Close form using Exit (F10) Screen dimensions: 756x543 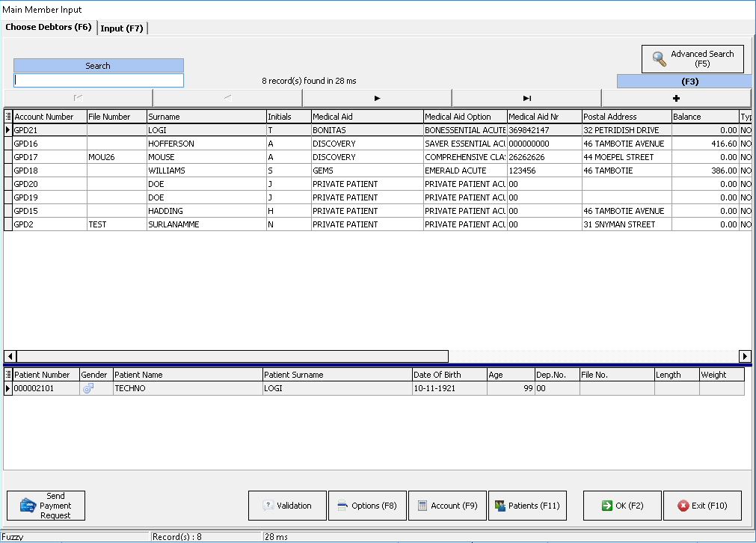point(701,506)
